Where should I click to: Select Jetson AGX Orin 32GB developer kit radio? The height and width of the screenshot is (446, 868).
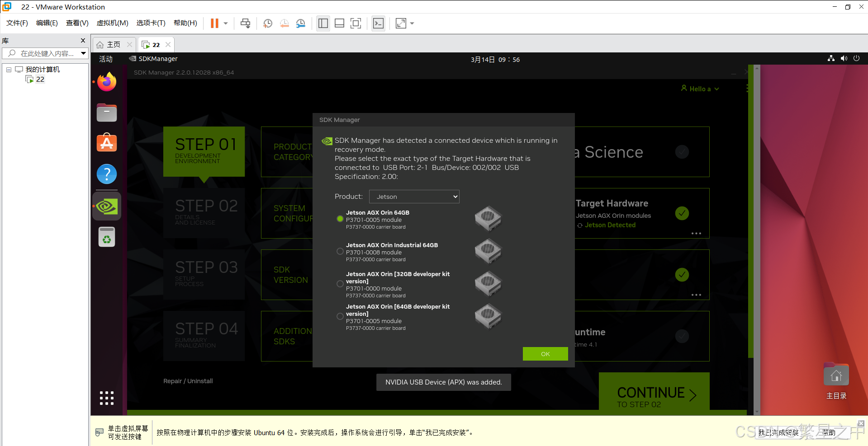coord(340,284)
